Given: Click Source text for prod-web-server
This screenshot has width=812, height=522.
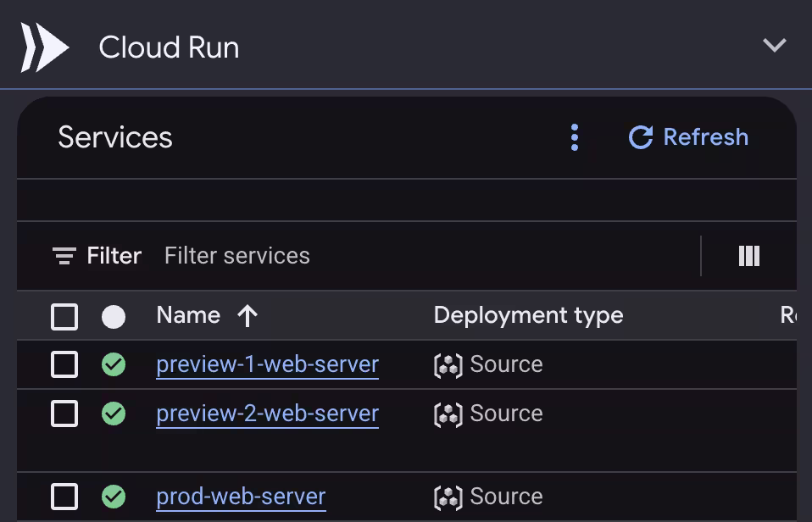Looking at the screenshot, I should click(507, 496).
